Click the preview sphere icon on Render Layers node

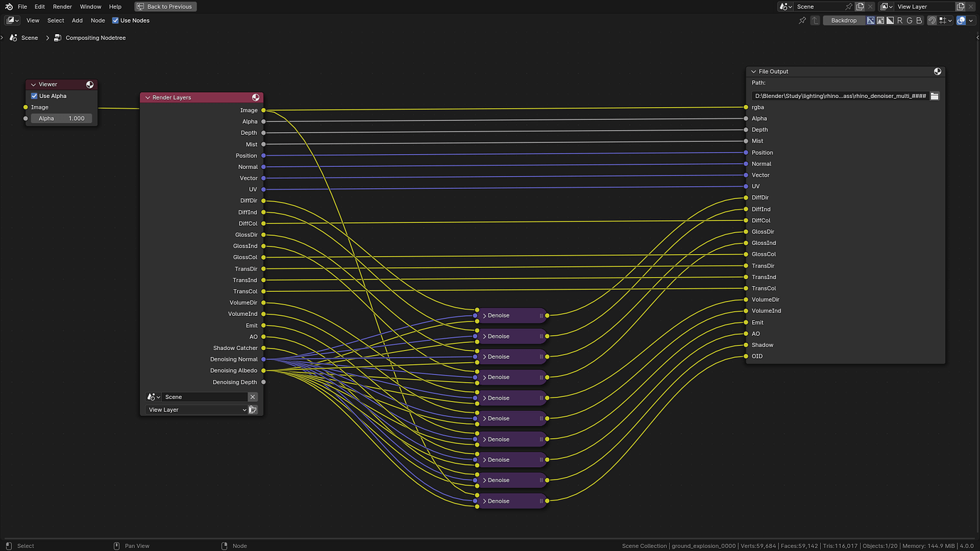(256, 97)
